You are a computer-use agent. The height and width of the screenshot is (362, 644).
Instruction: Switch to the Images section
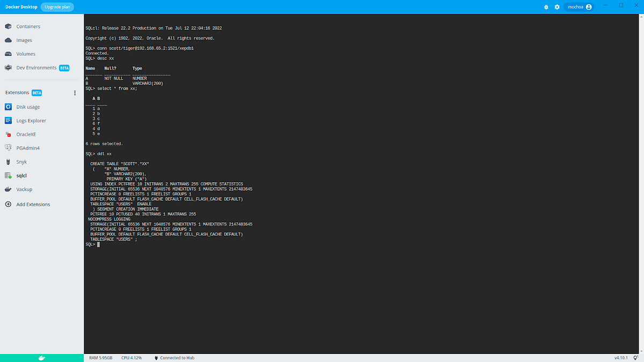[x=24, y=40]
